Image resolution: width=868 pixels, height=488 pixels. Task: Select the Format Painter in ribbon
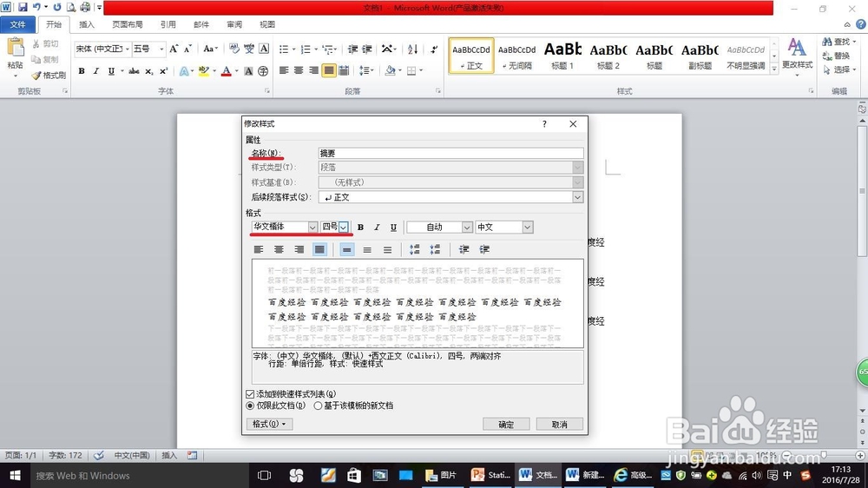click(49, 76)
